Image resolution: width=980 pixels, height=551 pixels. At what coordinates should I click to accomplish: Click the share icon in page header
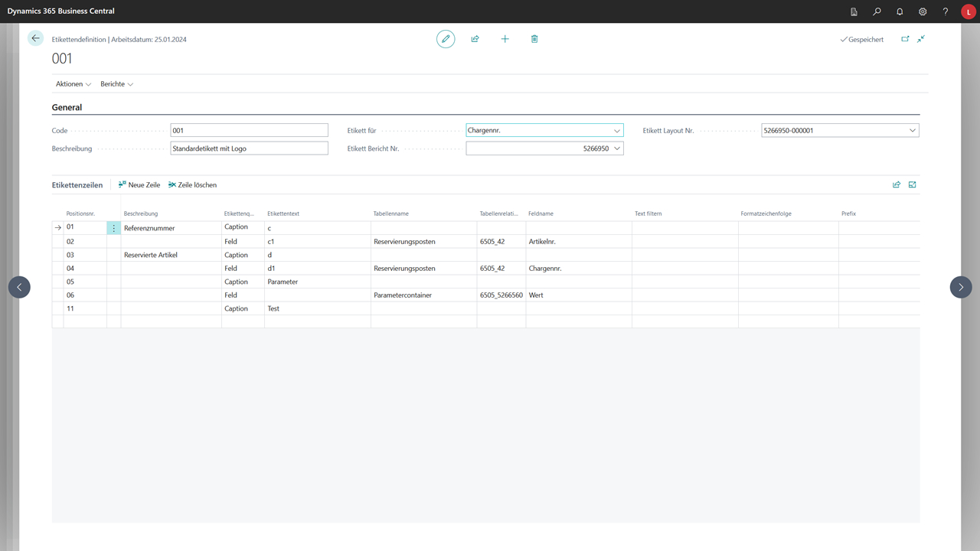[x=475, y=39]
